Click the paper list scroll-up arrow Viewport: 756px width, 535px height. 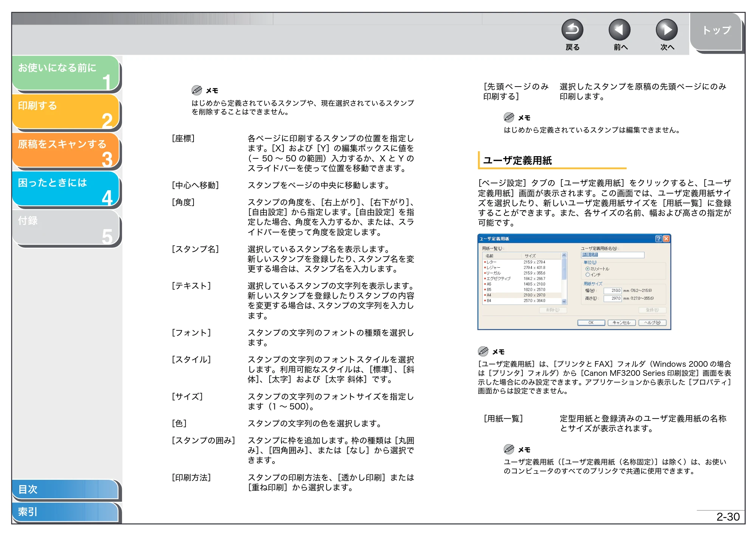click(564, 256)
